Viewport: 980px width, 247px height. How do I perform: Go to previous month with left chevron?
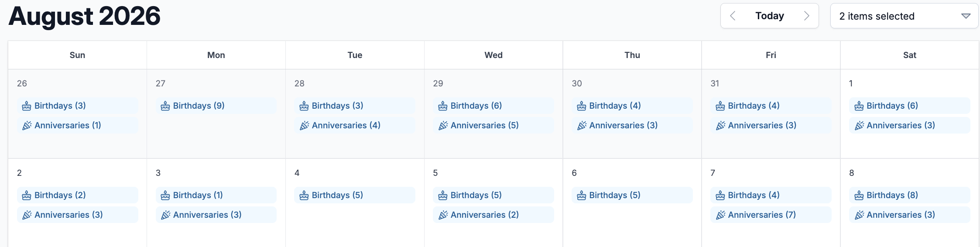(733, 16)
